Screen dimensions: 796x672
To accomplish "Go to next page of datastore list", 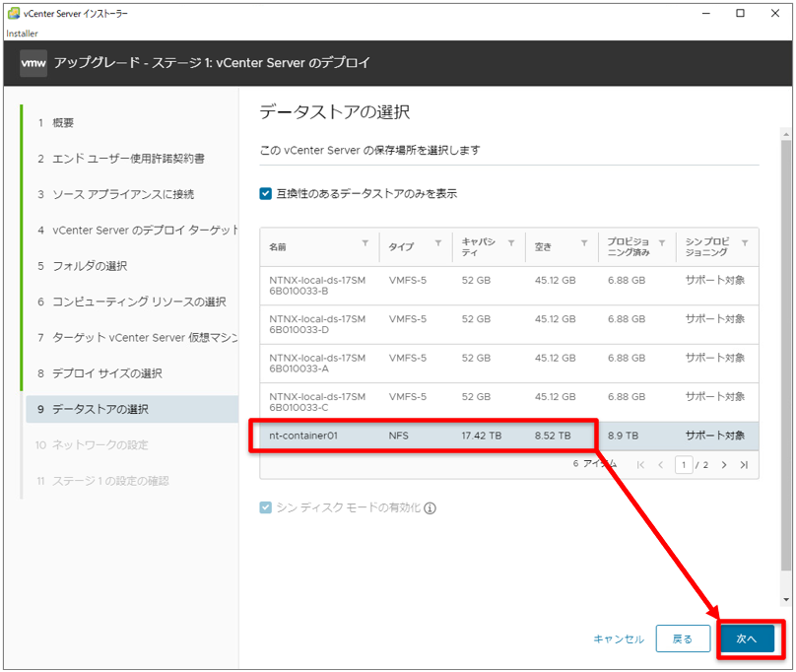I will point(724,465).
